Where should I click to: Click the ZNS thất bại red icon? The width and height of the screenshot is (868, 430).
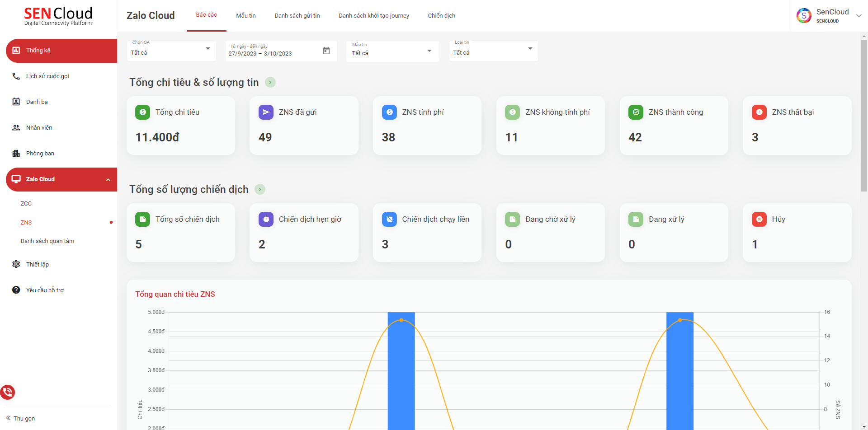pyautogui.click(x=759, y=112)
